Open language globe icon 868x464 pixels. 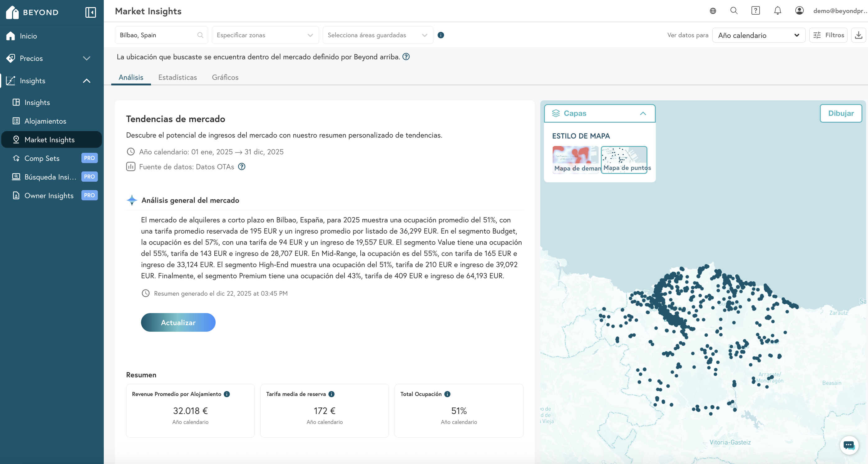[713, 11]
